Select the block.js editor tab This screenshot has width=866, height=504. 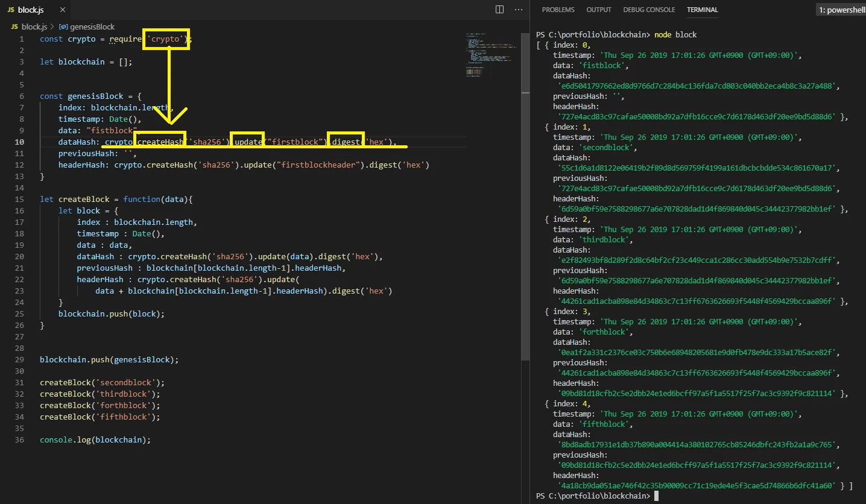pyautogui.click(x=31, y=10)
